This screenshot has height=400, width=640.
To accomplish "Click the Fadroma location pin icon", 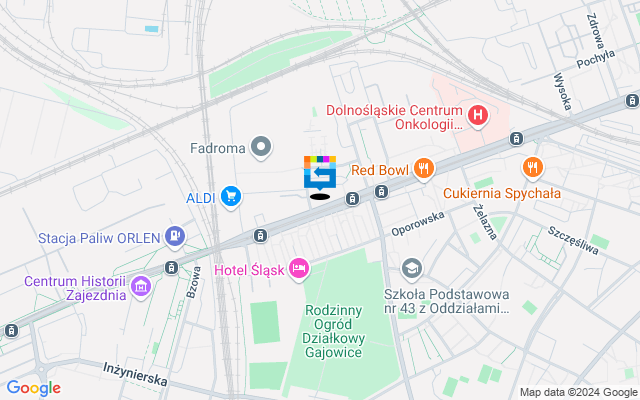I will pyautogui.click(x=261, y=147).
